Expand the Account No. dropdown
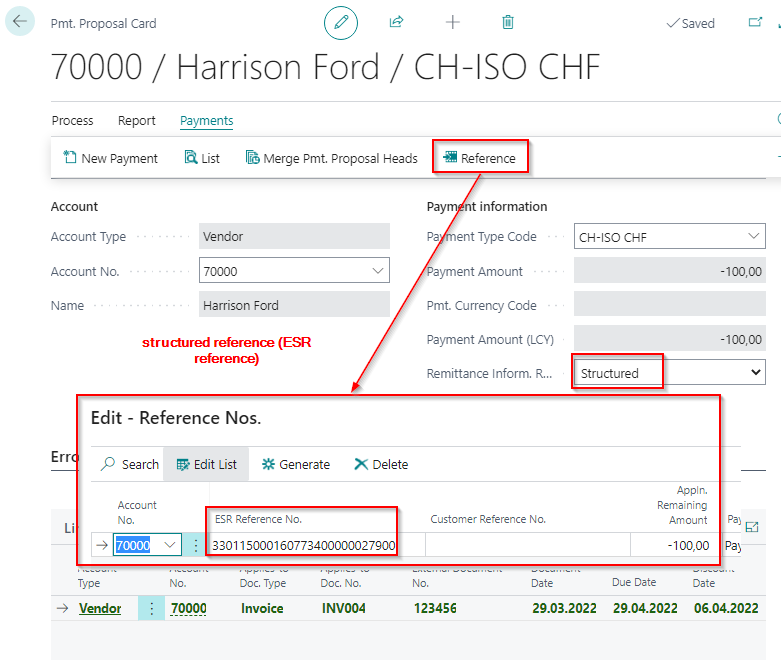Screen dimensions: 781x660 377,271
